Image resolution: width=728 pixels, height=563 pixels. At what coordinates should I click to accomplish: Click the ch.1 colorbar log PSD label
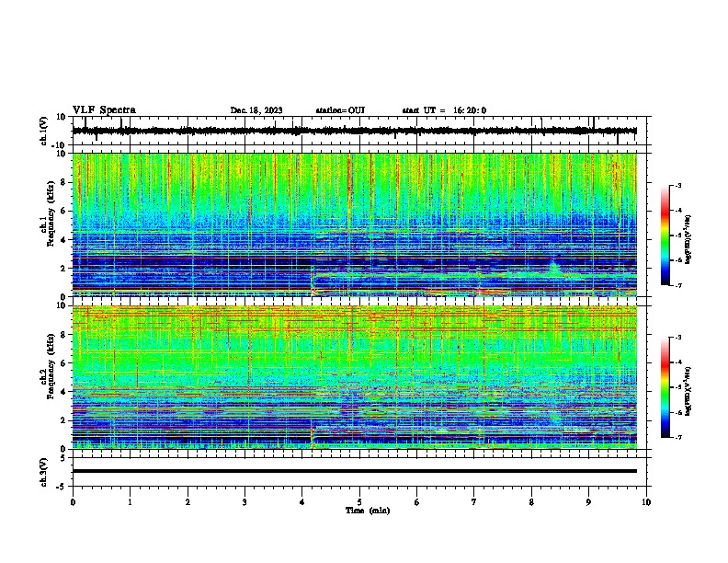[688, 239]
